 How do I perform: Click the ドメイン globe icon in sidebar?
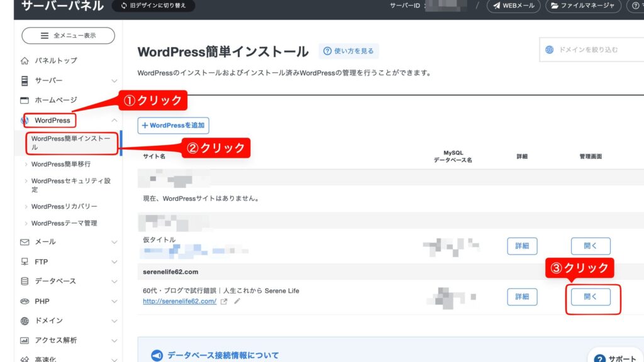25,321
